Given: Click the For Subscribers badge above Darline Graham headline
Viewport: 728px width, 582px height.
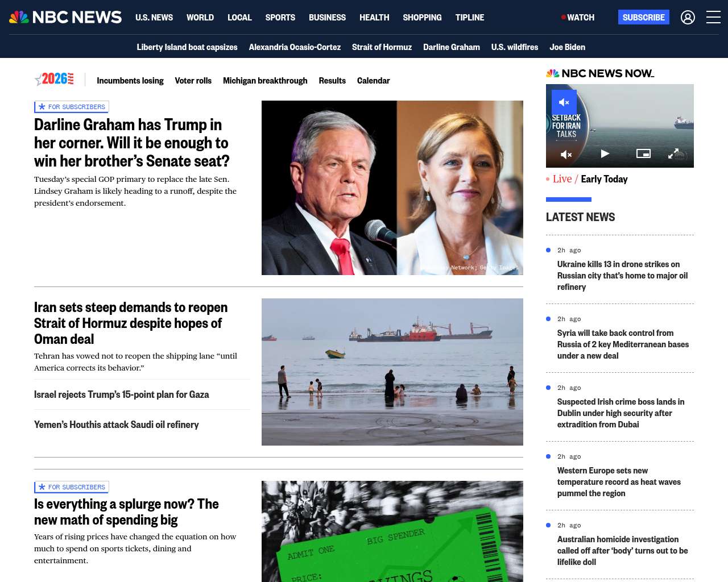Looking at the screenshot, I should coord(72,107).
